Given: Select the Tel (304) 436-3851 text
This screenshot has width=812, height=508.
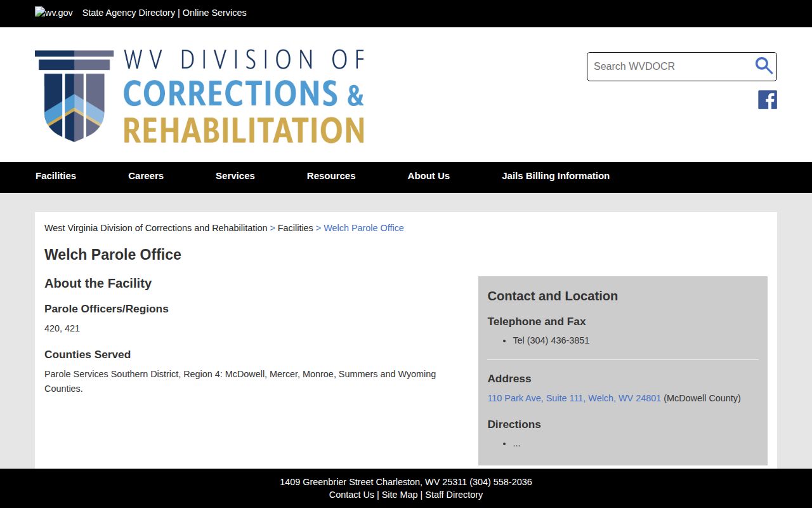Looking at the screenshot, I should tap(551, 340).
